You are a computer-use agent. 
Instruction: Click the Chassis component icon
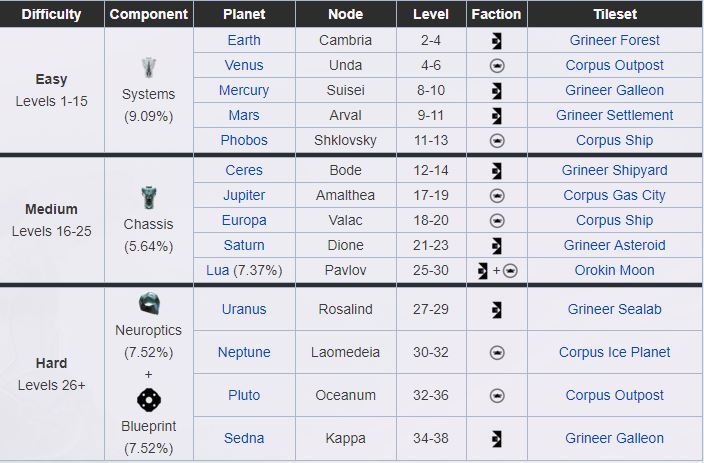tap(148, 196)
